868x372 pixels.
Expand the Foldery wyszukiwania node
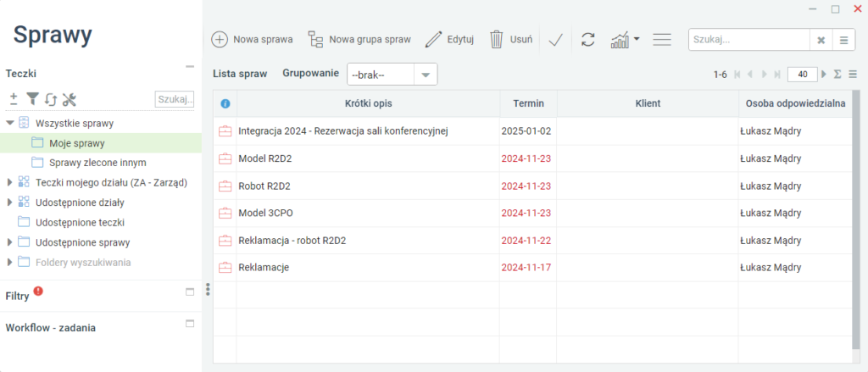(9, 263)
